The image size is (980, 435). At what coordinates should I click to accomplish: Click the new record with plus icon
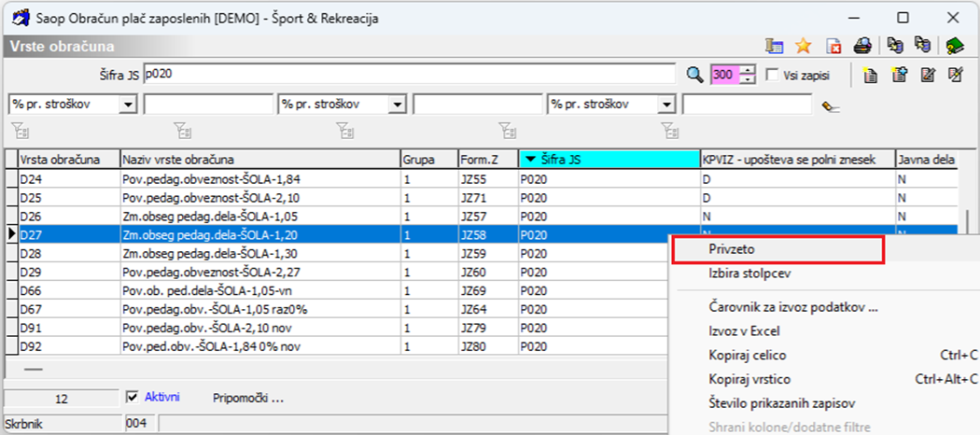coord(899,75)
